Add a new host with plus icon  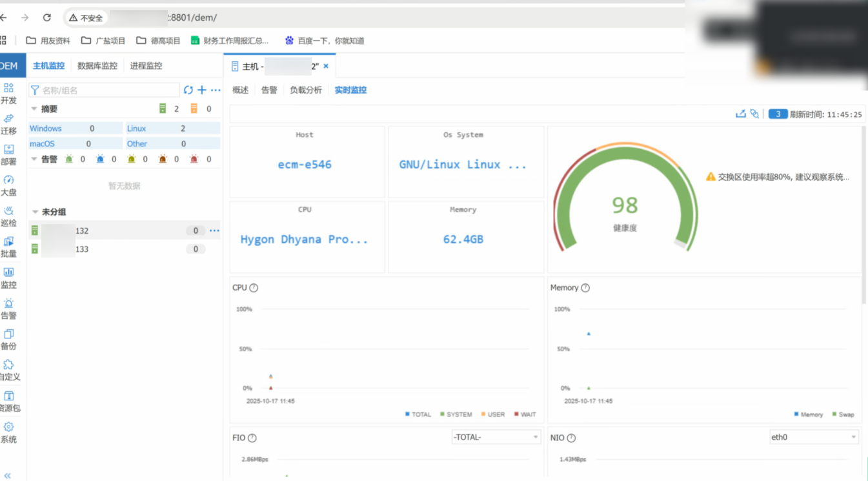point(202,90)
